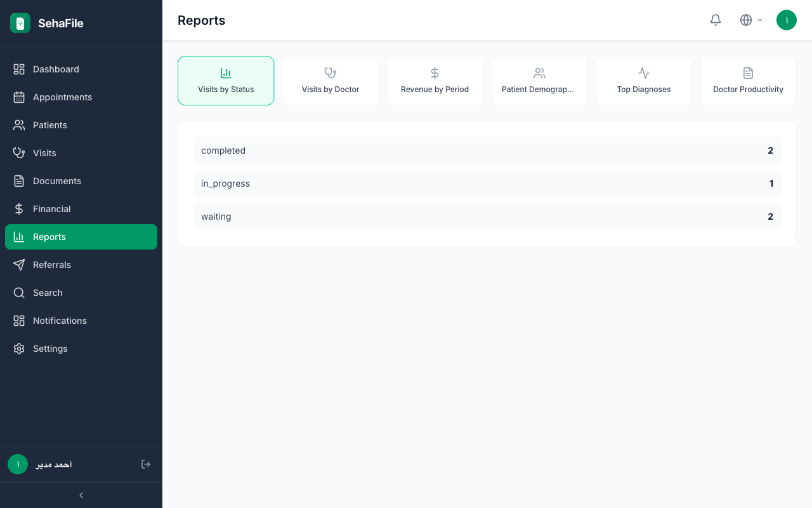Click the Patients people icon in sidebar
812x508 pixels.
(19, 125)
